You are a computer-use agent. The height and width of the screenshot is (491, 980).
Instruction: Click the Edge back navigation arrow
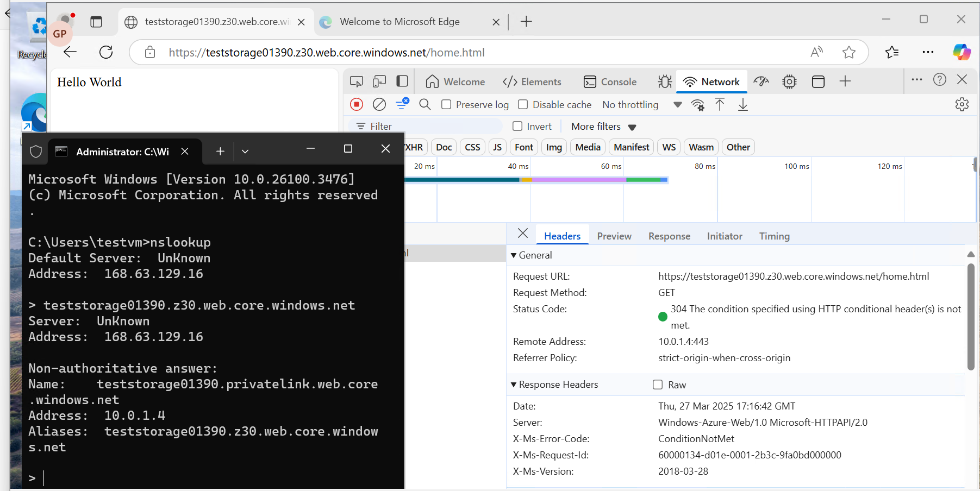tap(70, 52)
